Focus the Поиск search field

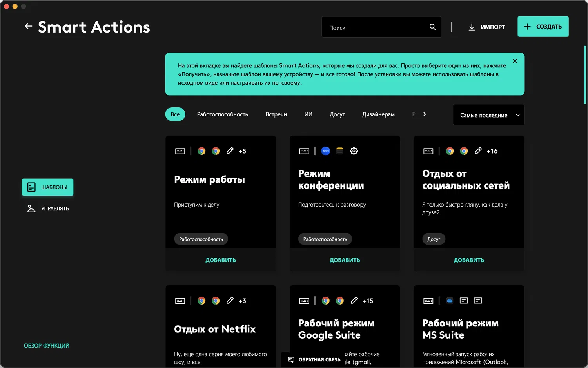coord(381,27)
